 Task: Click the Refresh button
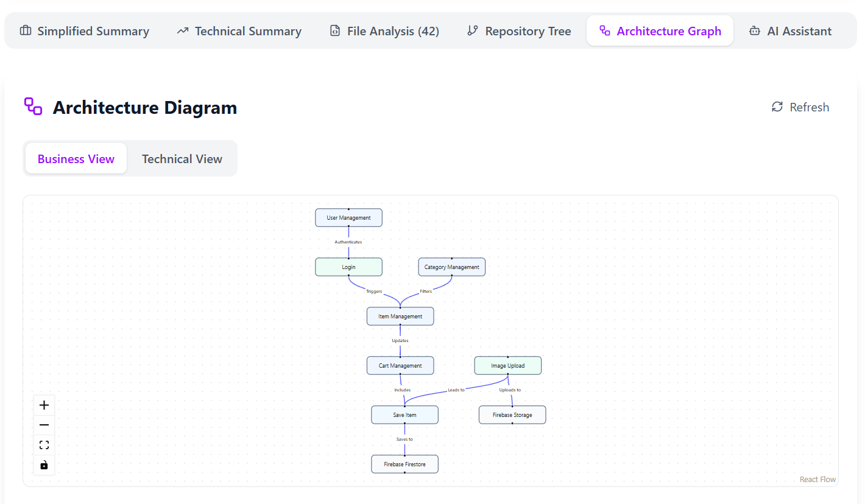click(800, 107)
